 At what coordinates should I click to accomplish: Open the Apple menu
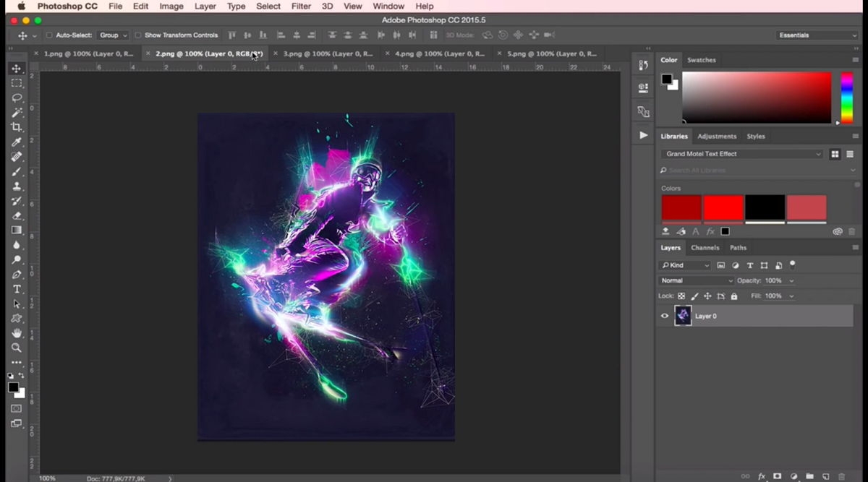pyautogui.click(x=21, y=6)
